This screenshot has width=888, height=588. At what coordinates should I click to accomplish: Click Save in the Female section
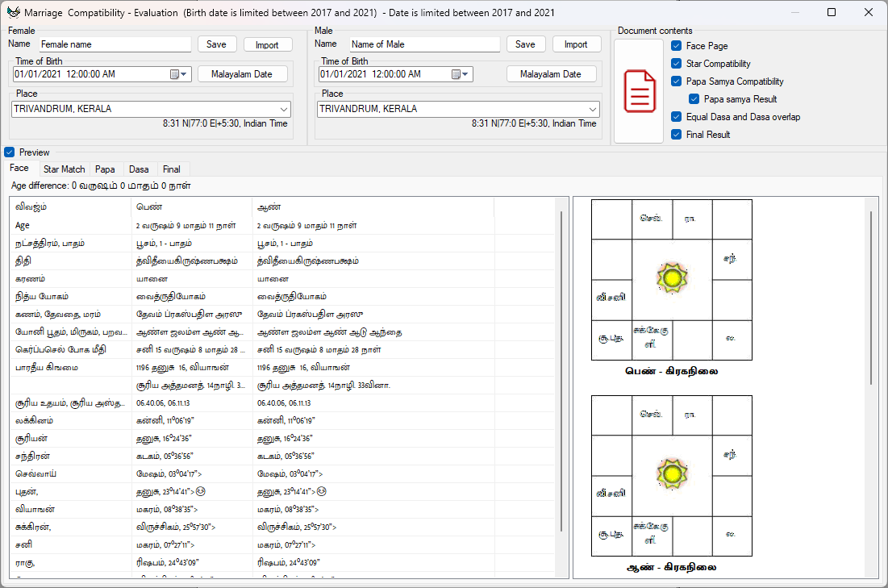click(x=216, y=44)
